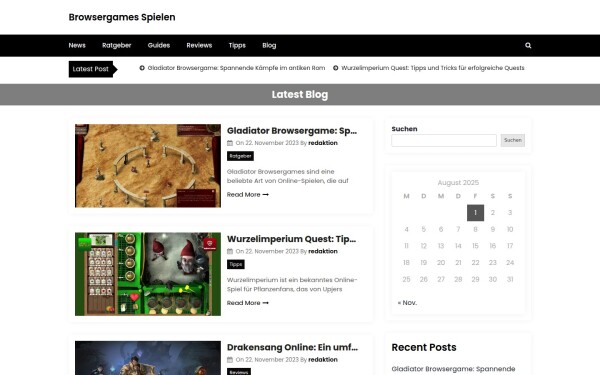This screenshot has width=600, height=375.
Task: Select highlighted day 1 in the calendar
Action: (x=475, y=213)
